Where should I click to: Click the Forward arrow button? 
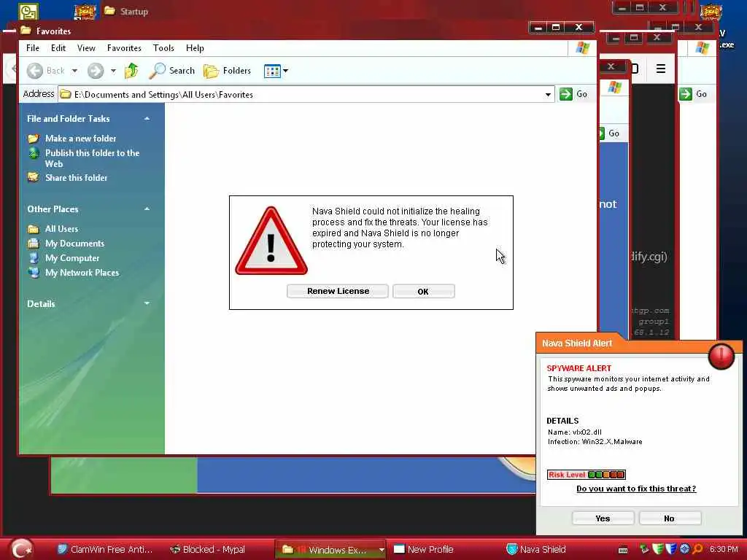tap(96, 71)
